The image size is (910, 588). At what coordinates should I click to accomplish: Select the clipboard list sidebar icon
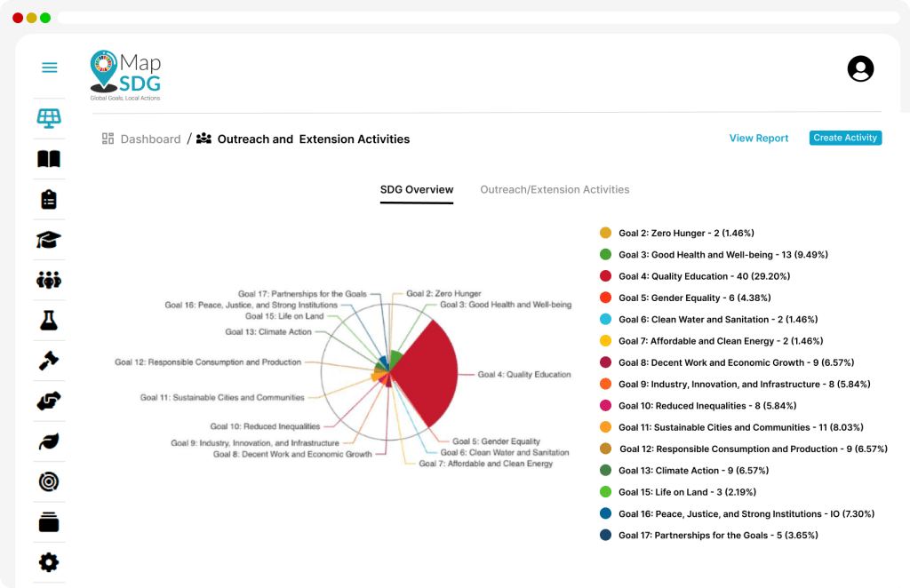[49, 199]
